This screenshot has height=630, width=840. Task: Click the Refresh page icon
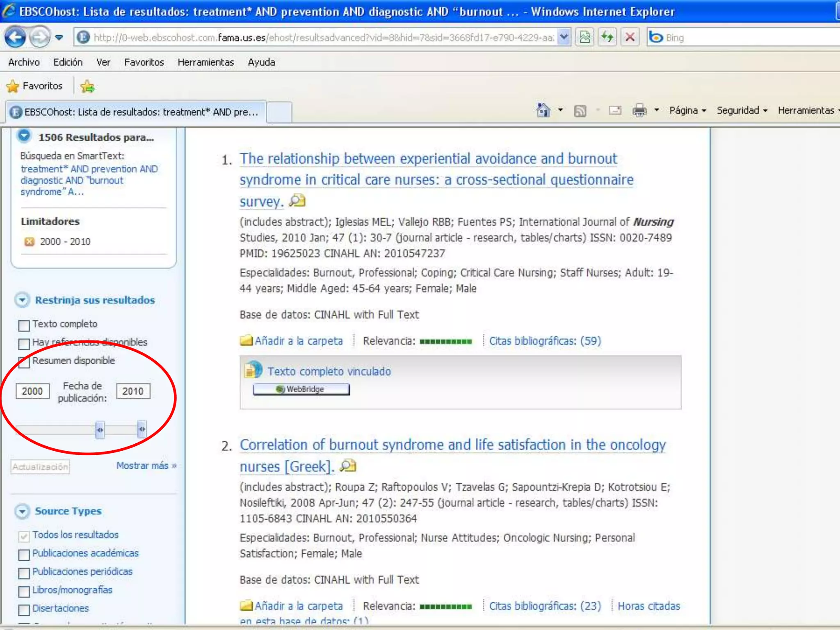point(607,37)
